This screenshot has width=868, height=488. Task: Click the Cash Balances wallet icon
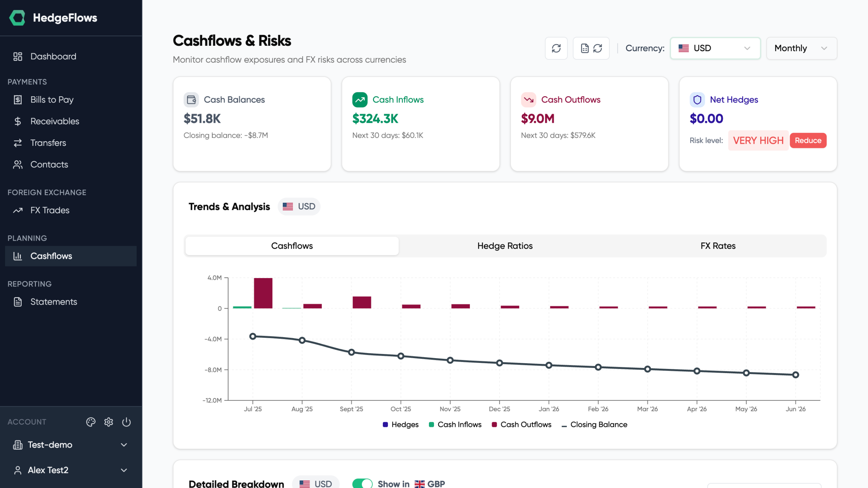[191, 100]
